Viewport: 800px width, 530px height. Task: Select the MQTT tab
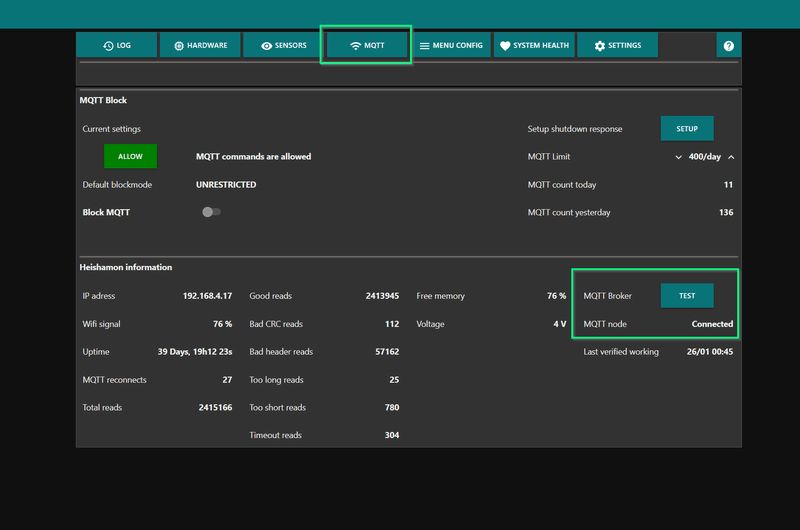click(x=367, y=45)
